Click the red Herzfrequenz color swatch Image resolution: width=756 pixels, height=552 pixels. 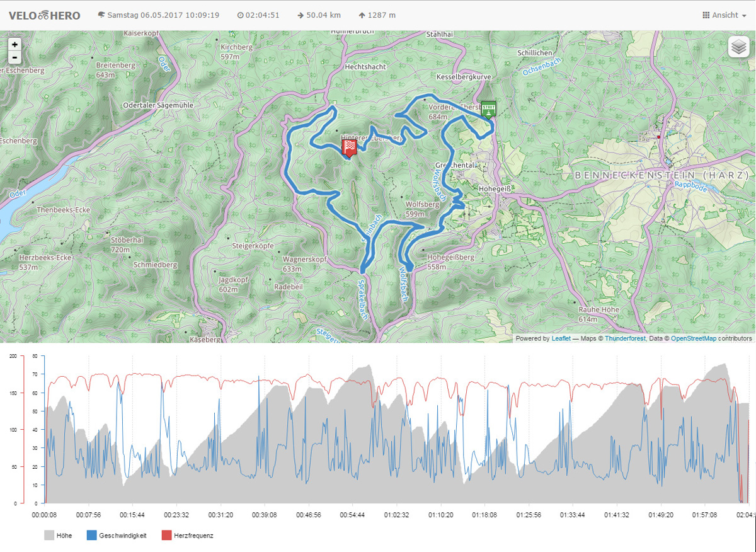click(x=167, y=536)
